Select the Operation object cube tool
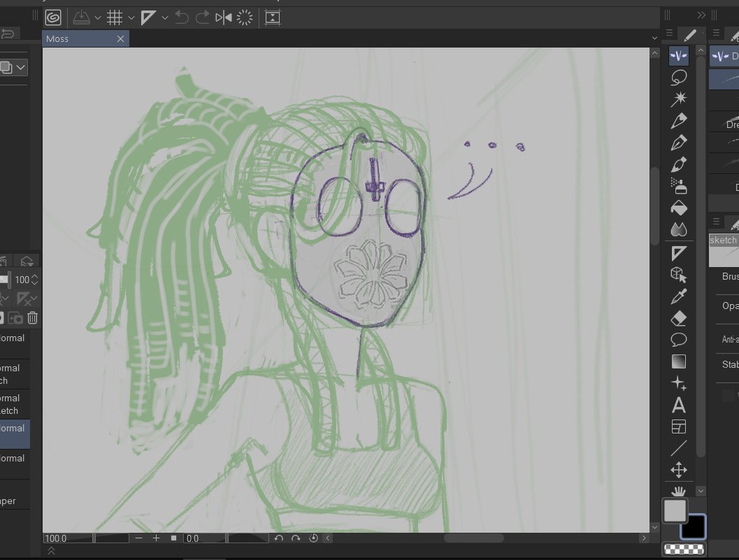The width and height of the screenshot is (739, 560). coord(679,275)
